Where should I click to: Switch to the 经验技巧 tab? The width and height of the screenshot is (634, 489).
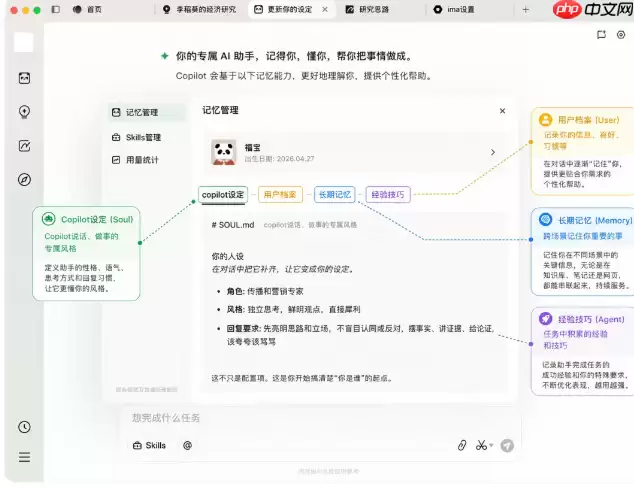388,195
